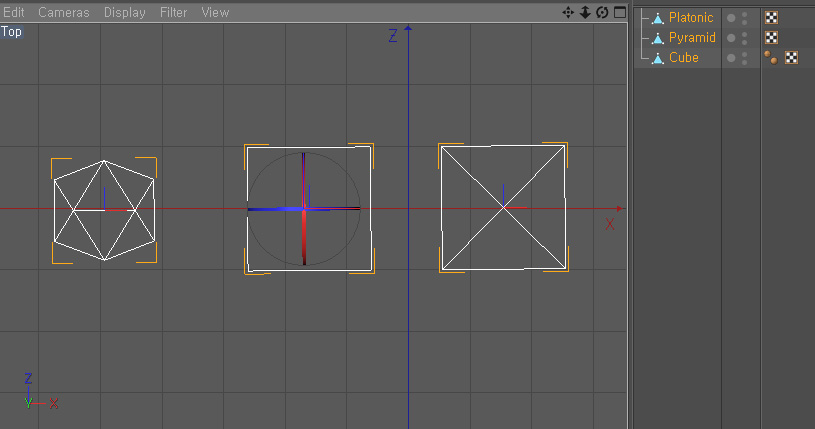815x429 pixels.
Task: Open the Edit viewport menu
Action: pyautogui.click(x=14, y=12)
